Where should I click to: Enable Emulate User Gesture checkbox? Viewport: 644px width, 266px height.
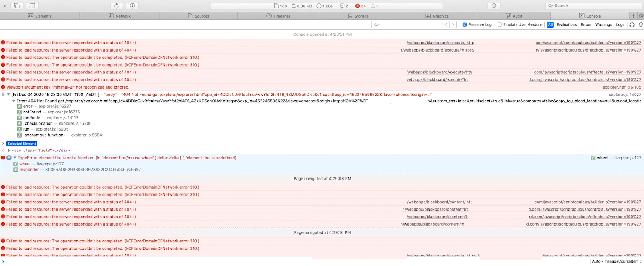pyautogui.click(x=500, y=24)
